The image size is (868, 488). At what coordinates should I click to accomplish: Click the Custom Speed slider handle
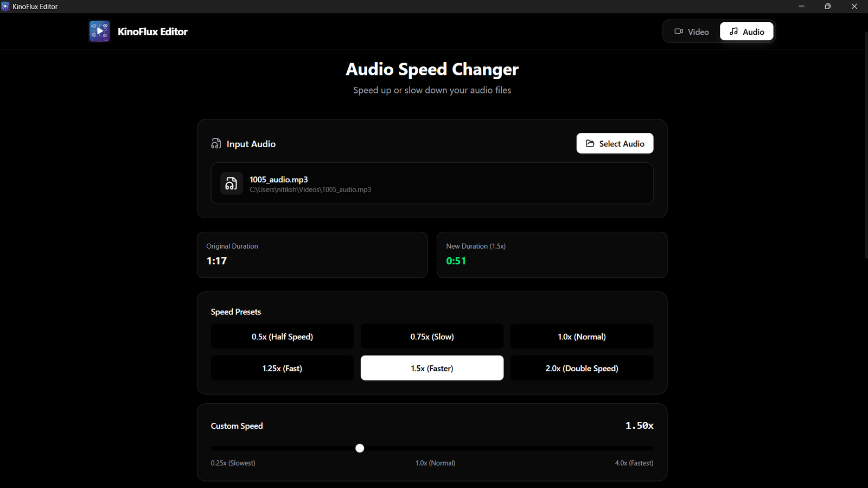[x=360, y=448]
